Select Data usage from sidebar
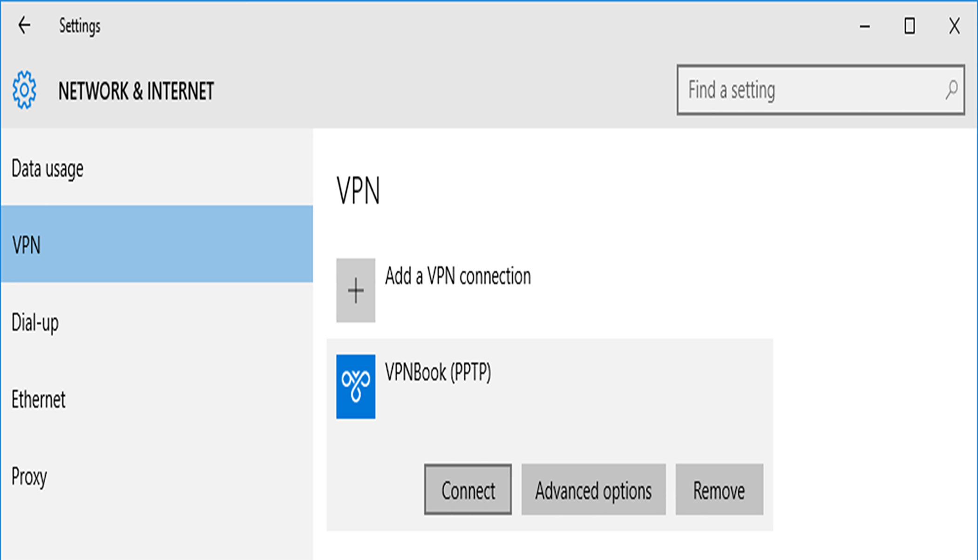978x560 pixels. click(x=48, y=168)
